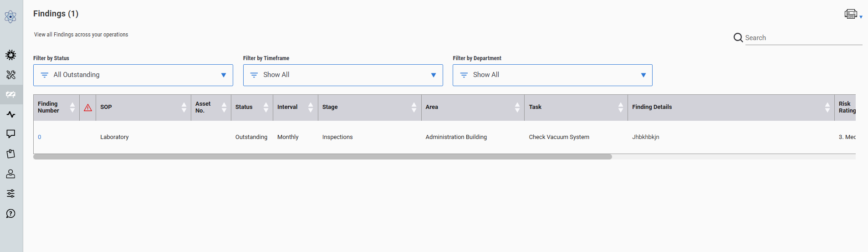Image resolution: width=868 pixels, height=252 pixels.
Task: Open the user profile sidebar icon
Action: pyautogui.click(x=11, y=174)
